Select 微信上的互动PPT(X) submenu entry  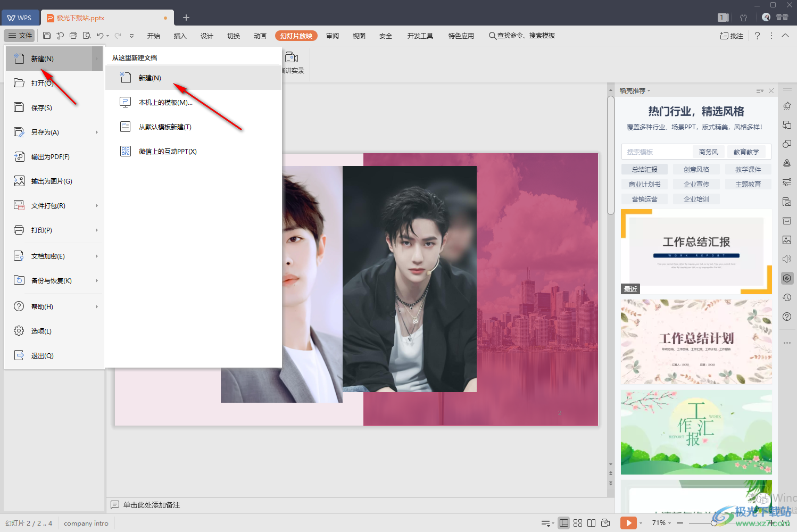tap(193, 151)
